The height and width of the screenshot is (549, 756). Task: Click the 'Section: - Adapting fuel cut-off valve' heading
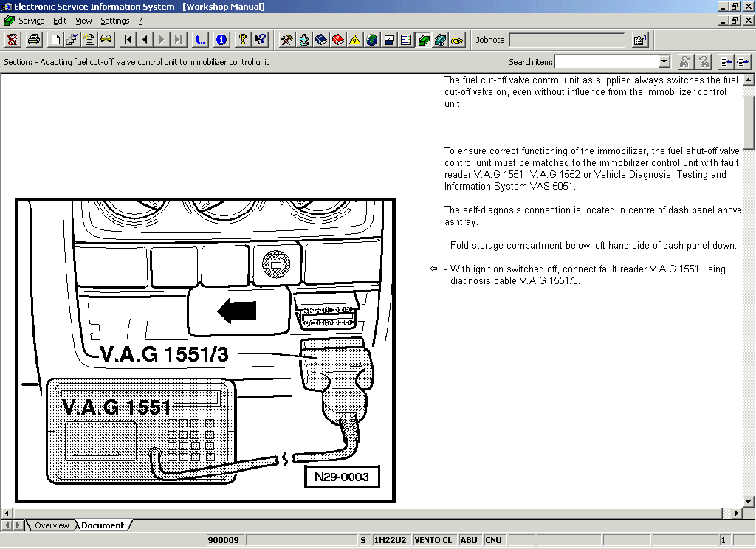coord(137,62)
